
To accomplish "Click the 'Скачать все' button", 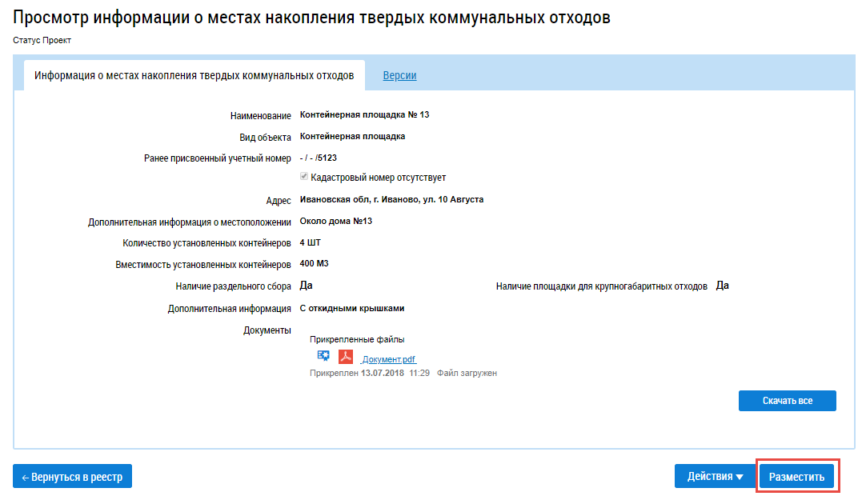I will tap(787, 401).
